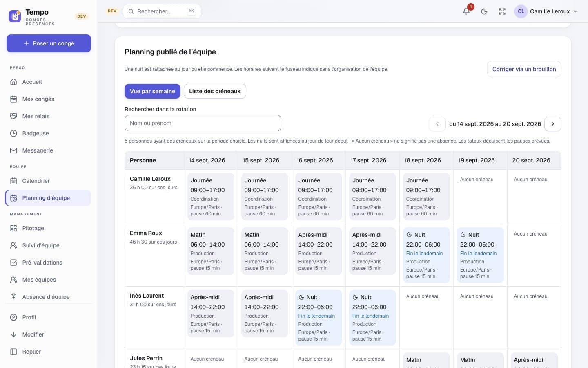588x368 pixels.
Task: Click Emma Roux 17 sept. Après-midi slot
Action: pos(372,251)
